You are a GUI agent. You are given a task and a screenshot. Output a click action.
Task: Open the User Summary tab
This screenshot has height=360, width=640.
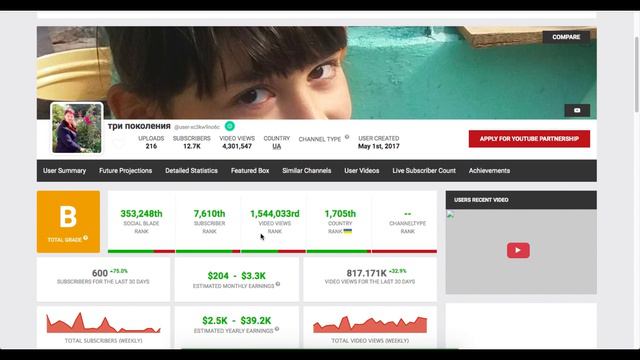pyautogui.click(x=64, y=171)
